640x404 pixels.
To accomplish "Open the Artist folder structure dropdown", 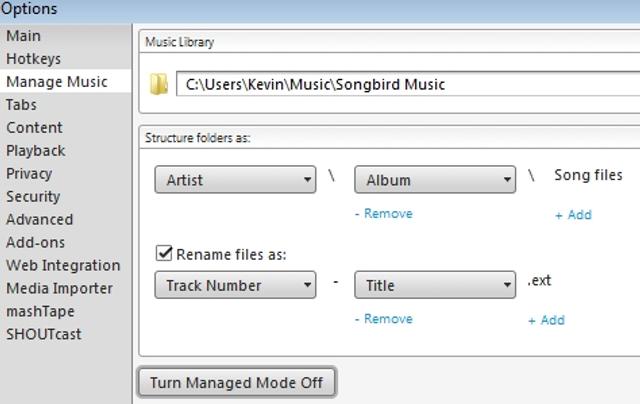I will point(235,180).
